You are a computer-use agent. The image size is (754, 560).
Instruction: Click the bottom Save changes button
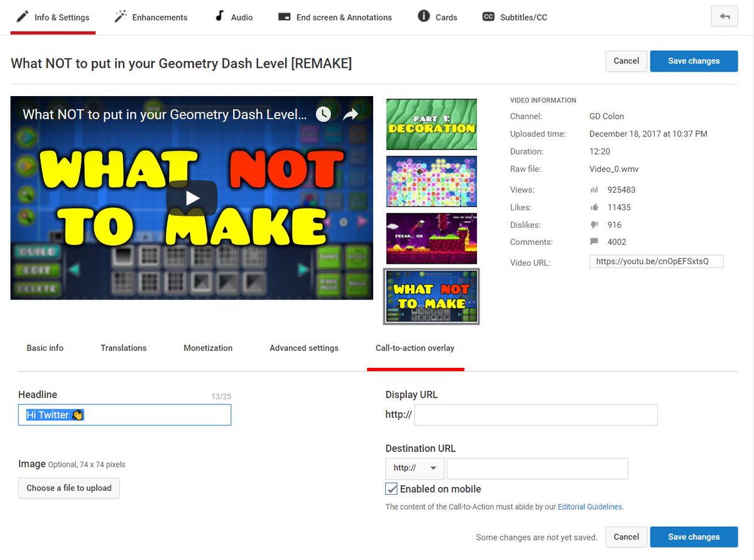click(694, 537)
